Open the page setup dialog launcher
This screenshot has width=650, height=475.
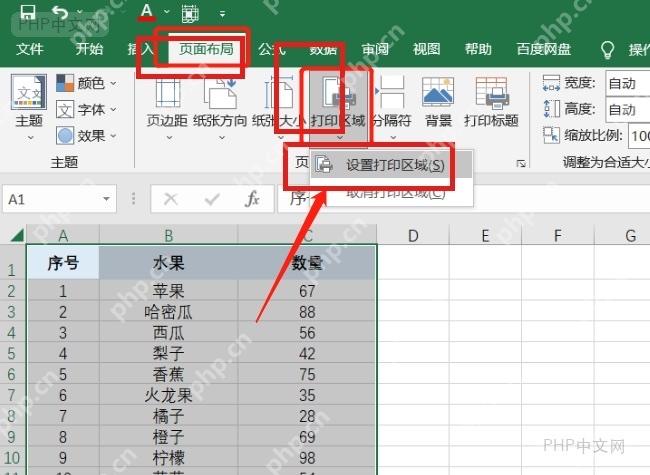[521, 164]
